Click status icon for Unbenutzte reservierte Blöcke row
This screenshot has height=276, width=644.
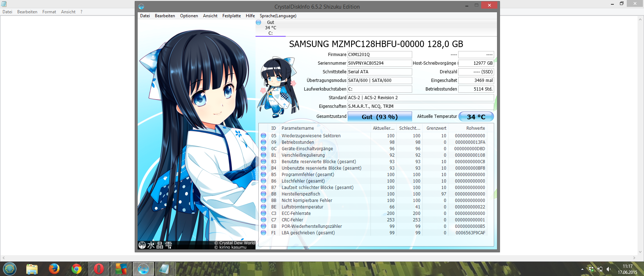coord(263,168)
